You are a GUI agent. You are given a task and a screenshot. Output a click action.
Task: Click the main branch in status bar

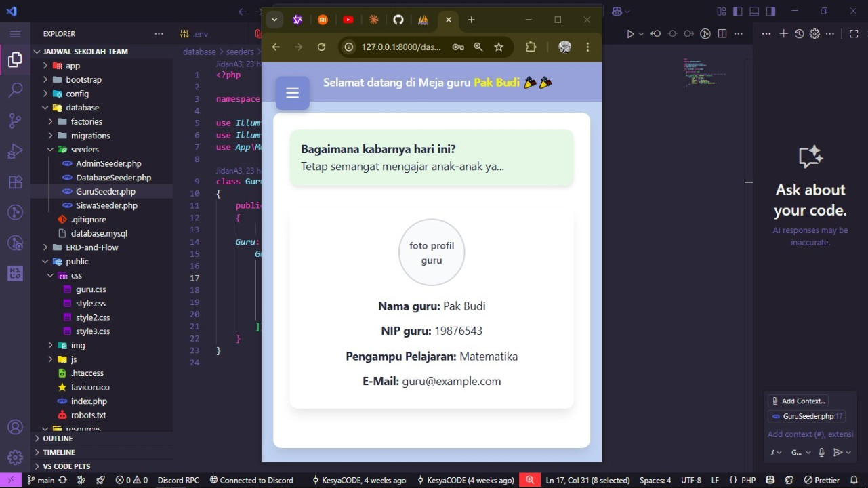pyautogui.click(x=41, y=480)
